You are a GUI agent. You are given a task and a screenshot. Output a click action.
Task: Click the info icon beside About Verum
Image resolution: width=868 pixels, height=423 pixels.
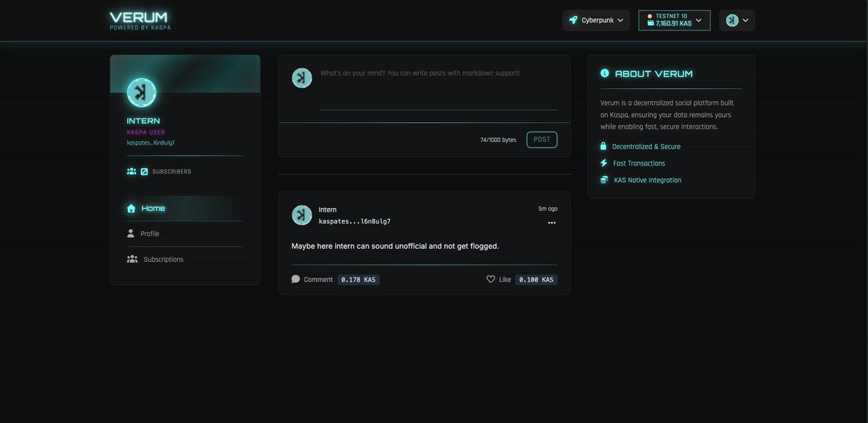(x=605, y=73)
